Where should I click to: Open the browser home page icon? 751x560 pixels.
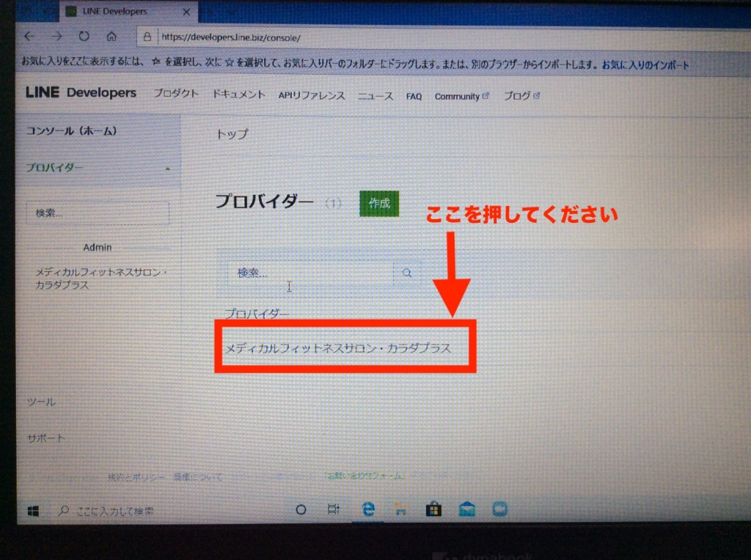[111, 37]
